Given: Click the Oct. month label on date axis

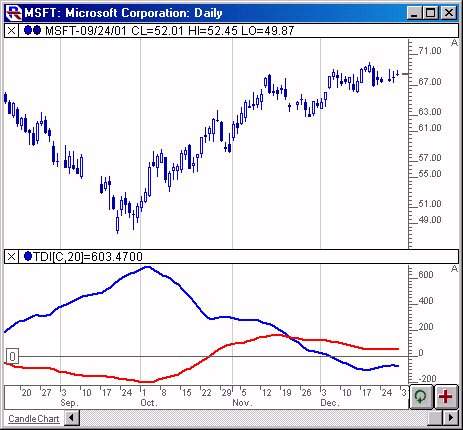Looking at the screenshot, I should [x=149, y=403].
